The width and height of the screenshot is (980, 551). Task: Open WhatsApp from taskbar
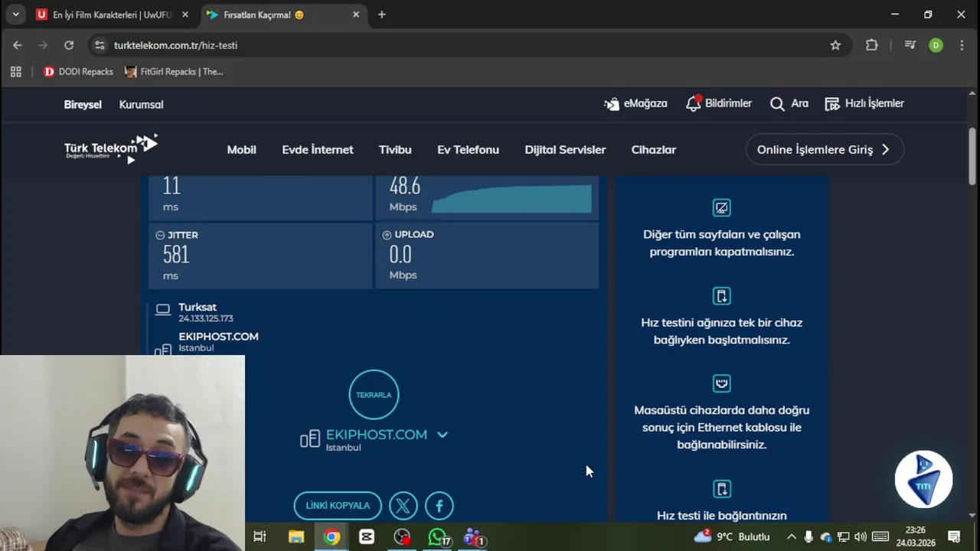pos(437,537)
